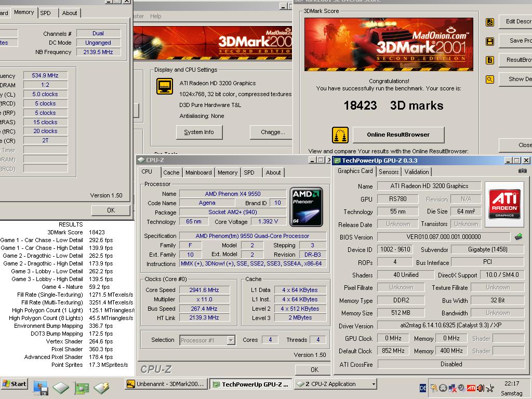Open the Help menu in 3DMark2001

tap(156, 16)
